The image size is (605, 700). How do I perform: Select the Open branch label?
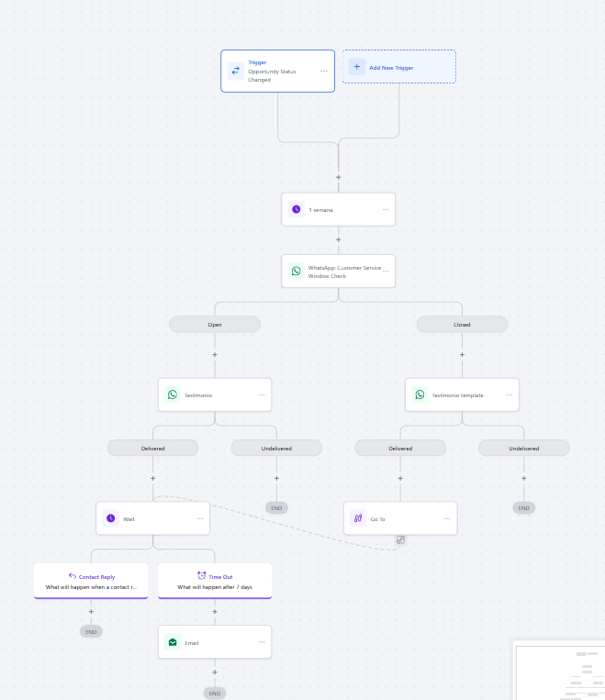click(x=214, y=324)
